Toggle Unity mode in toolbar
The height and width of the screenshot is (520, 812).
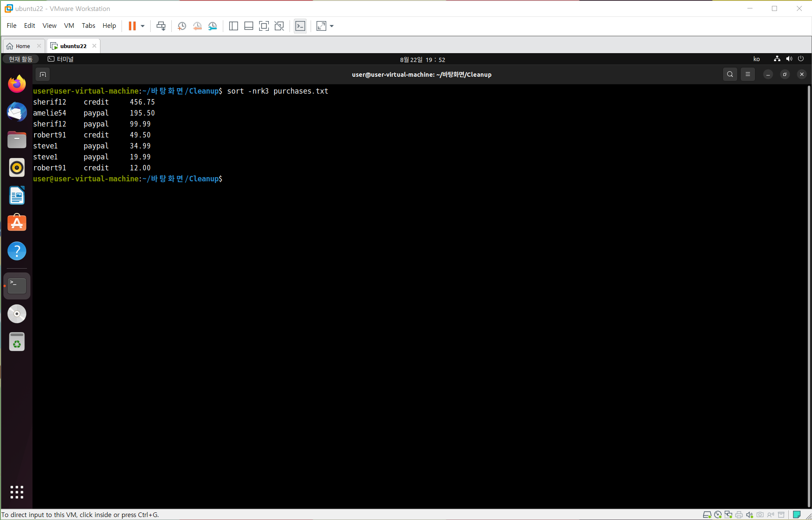tap(279, 26)
